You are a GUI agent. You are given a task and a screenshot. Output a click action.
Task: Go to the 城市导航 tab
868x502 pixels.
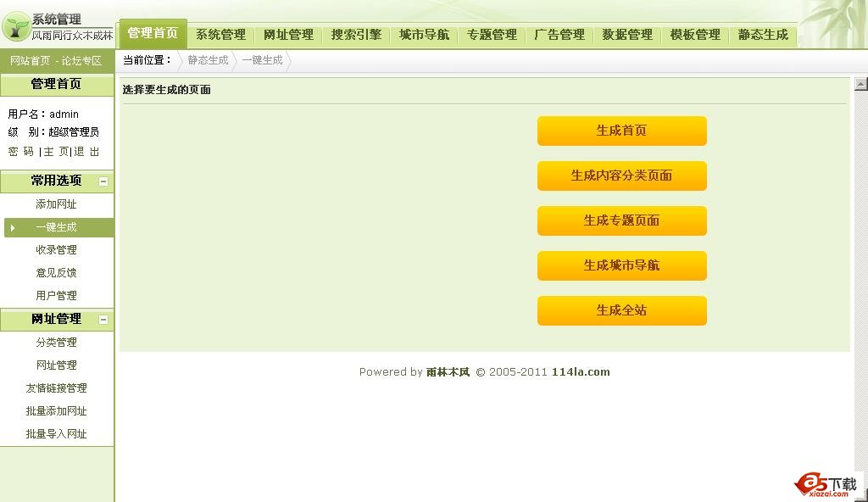coord(424,35)
